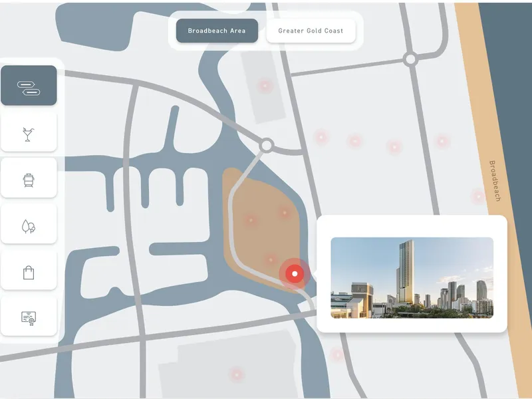Click the selected map labels icon in sidebar
532x399 pixels.
(x=29, y=86)
